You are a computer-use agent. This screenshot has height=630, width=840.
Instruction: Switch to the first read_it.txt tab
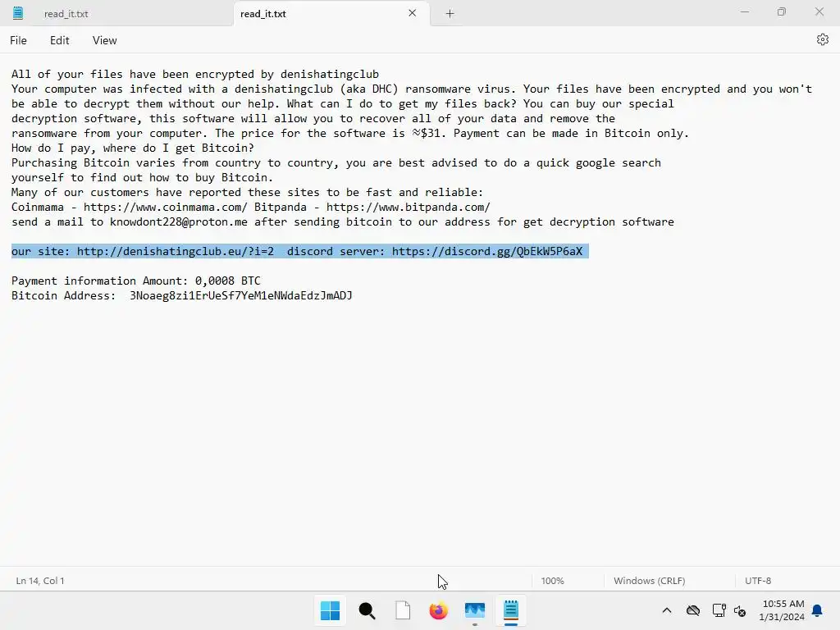click(66, 14)
